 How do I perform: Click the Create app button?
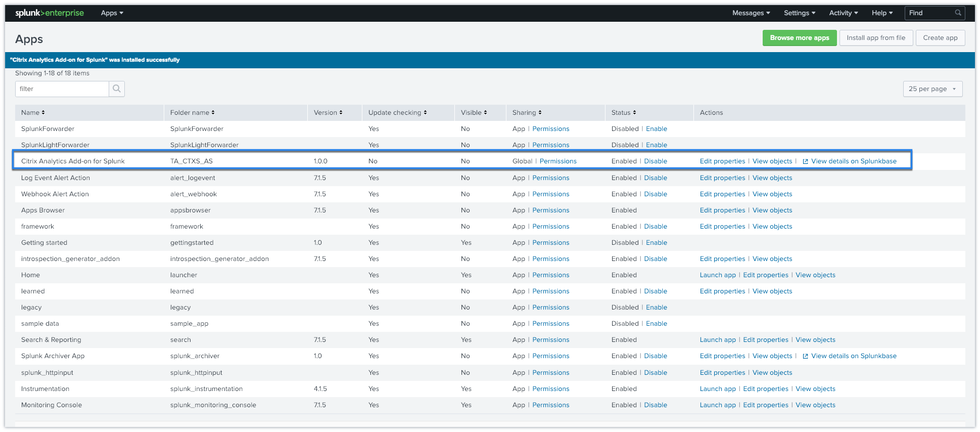pyautogui.click(x=940, y=38)
